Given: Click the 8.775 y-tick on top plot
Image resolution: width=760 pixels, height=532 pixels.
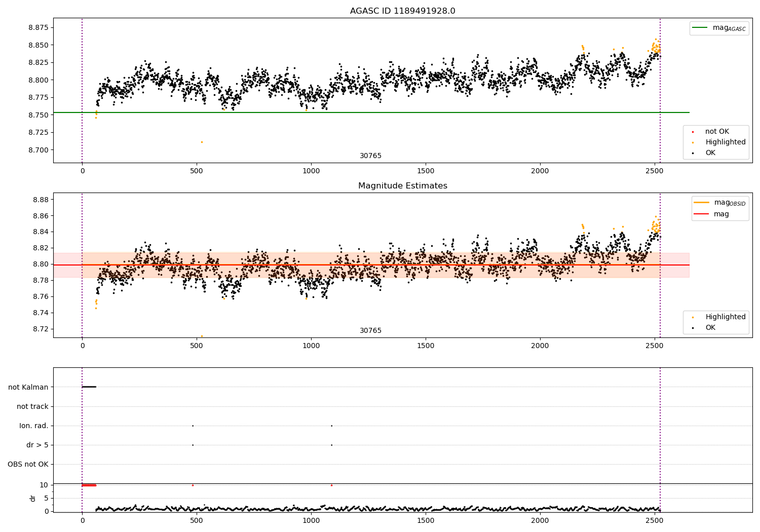Looking at the screenshot, I should (39, 98).
